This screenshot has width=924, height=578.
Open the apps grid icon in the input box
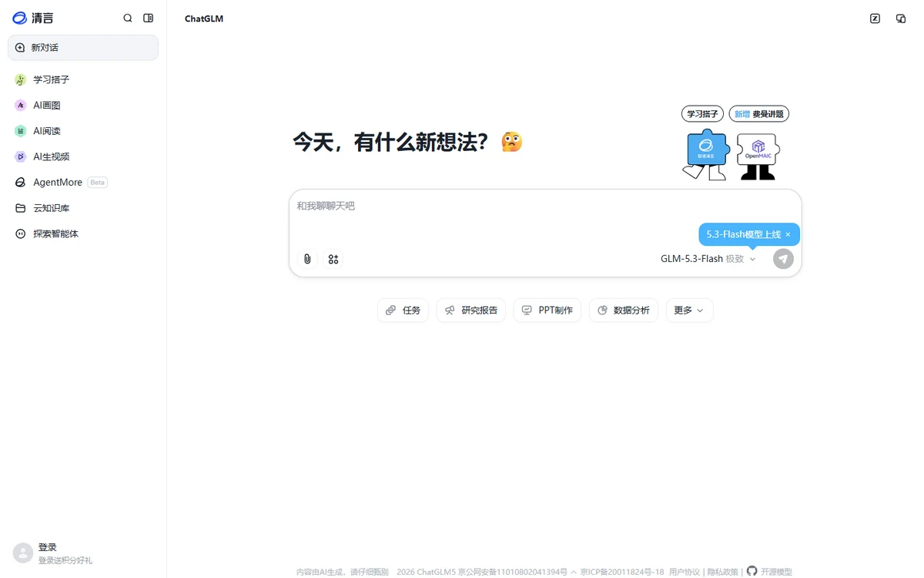click(333, 259)
